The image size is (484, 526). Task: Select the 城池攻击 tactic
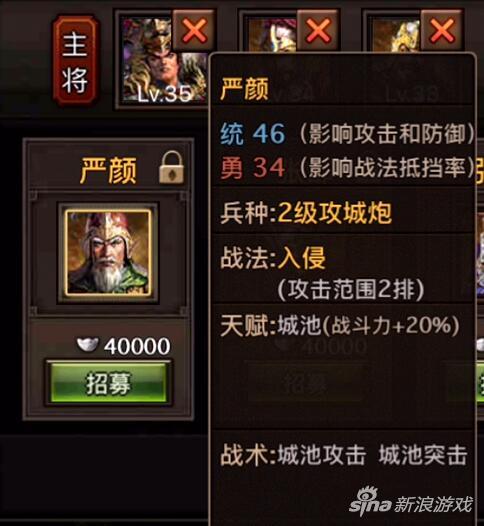[x=322, y=455]
